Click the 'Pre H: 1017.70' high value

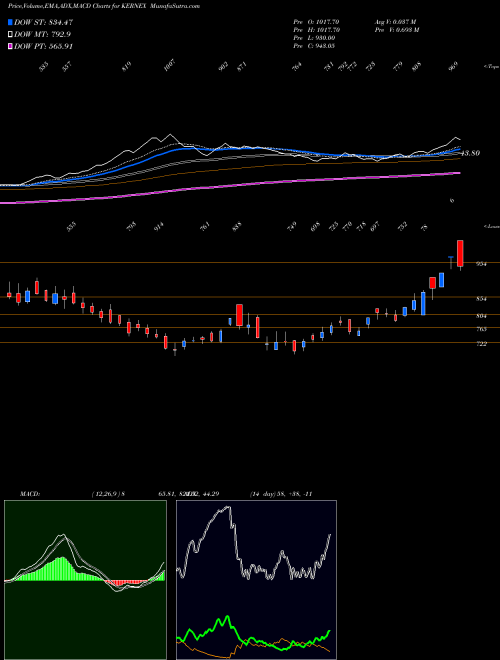pyautogui.click(x=316, y=29)
